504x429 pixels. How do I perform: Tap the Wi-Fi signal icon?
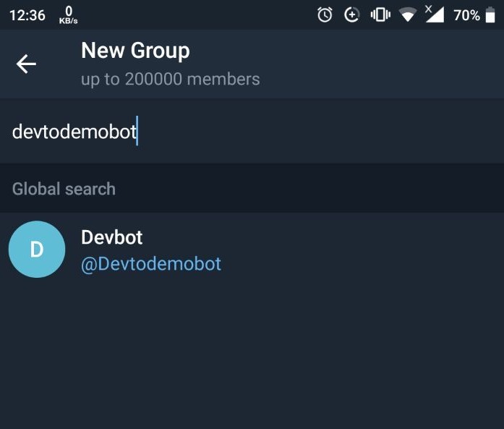[408, 14]
